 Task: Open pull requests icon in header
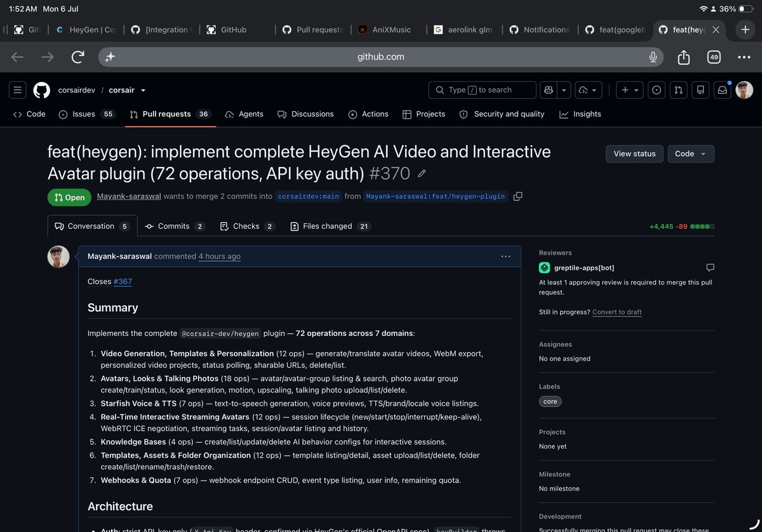pos(678,90)
